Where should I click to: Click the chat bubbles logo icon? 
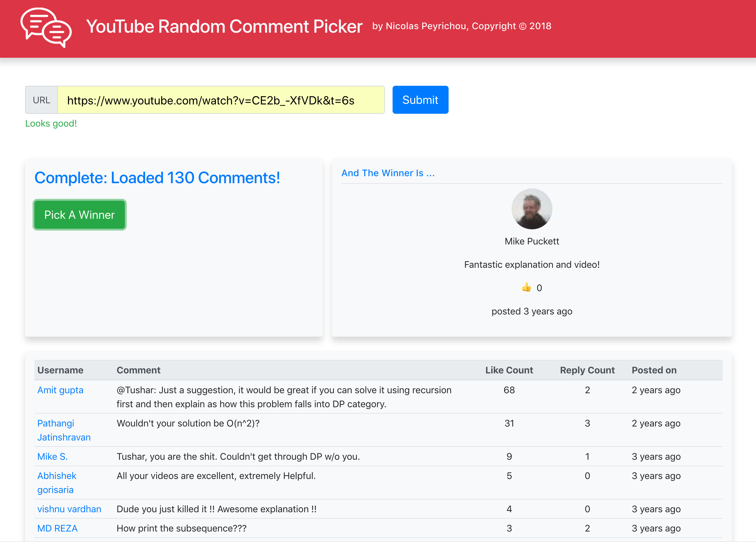tap(46, 27)
